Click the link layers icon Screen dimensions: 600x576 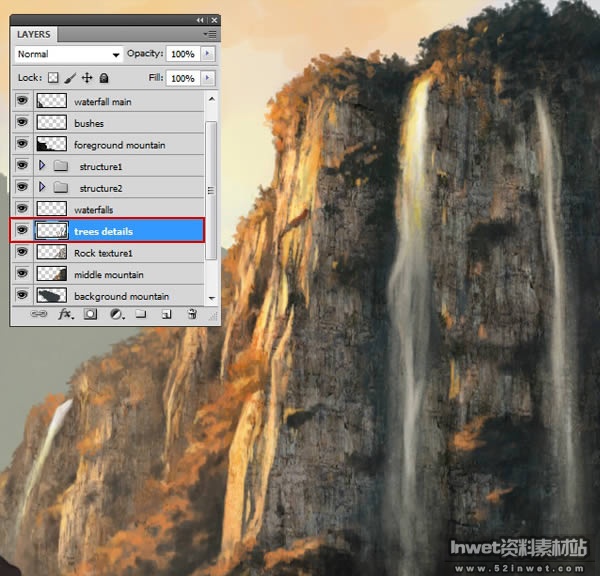pyautogui.click(x=39, y=314)
